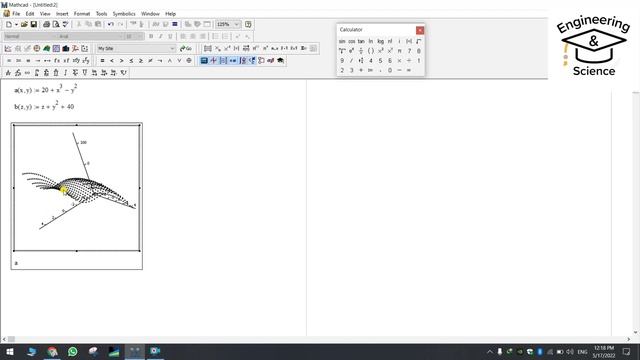Click the a(x,y) function definition
The height and width of the screenshot is (360, 640).
tap(45, 89)
